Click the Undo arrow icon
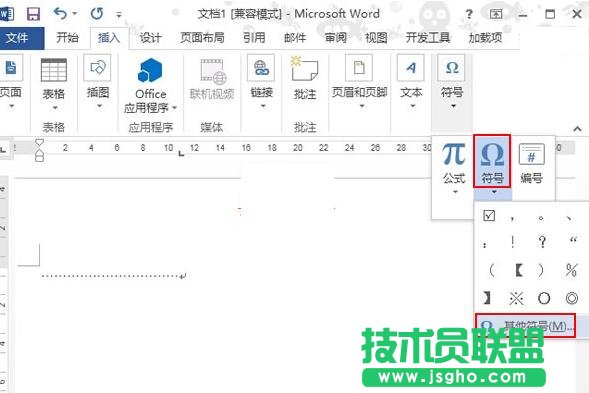 click(x=60, y=14)
